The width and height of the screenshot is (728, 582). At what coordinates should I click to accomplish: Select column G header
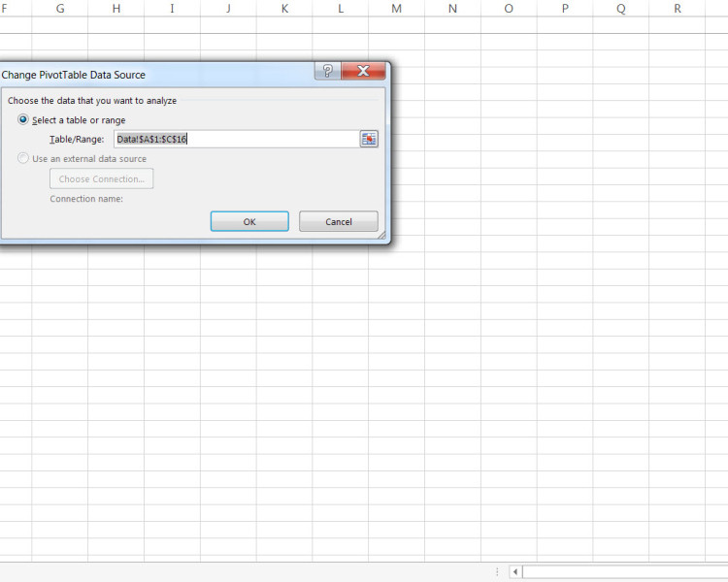pos(60,9)
